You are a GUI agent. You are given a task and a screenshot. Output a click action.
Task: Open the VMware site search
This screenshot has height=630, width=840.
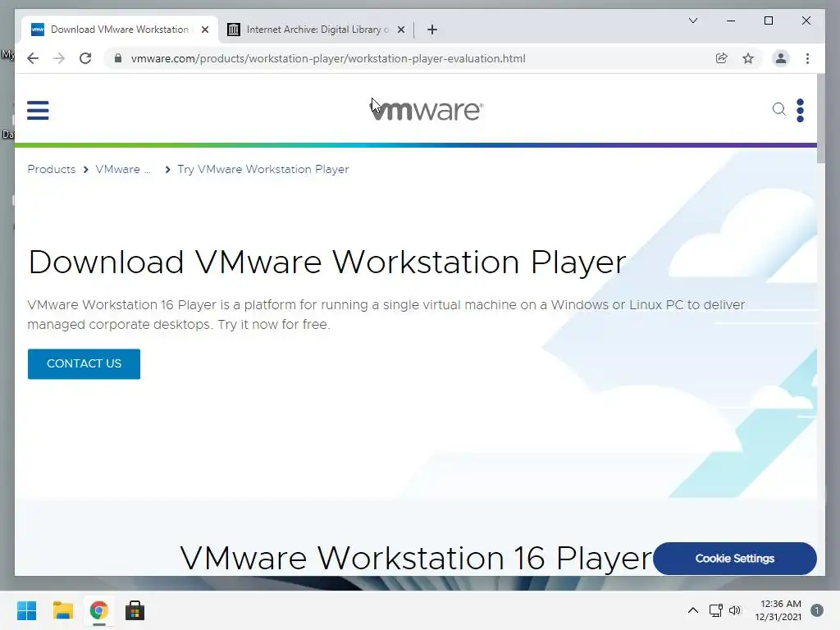coord(779,110)
